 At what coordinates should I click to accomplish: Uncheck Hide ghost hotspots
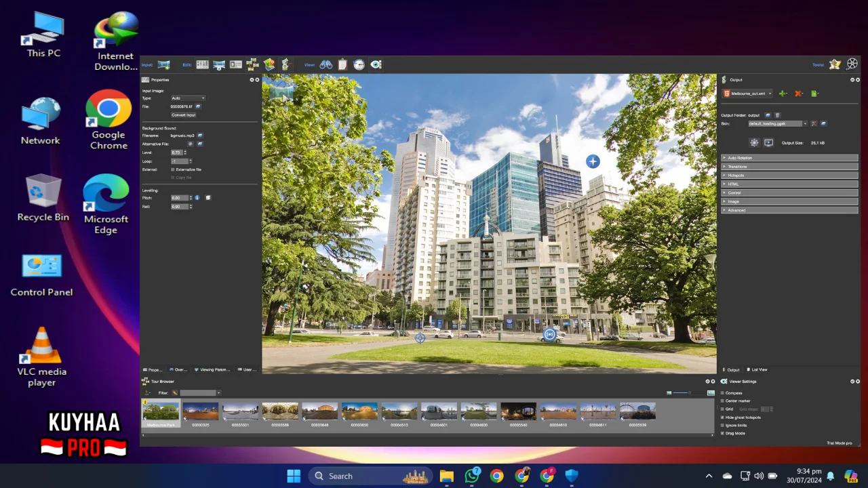pyautogui.click(x=722, y=418)
